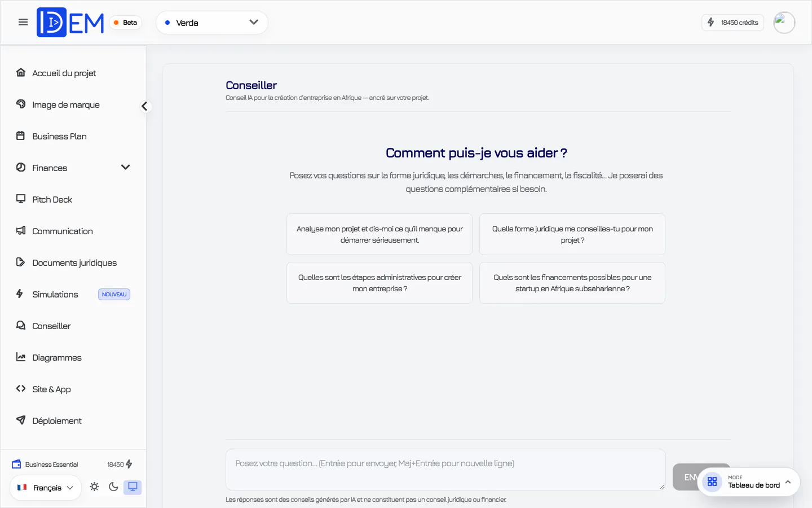Screen dimensions: 812x508
Task: Click the paper plane icon beside Déploiement
Action: coord(21,420)
